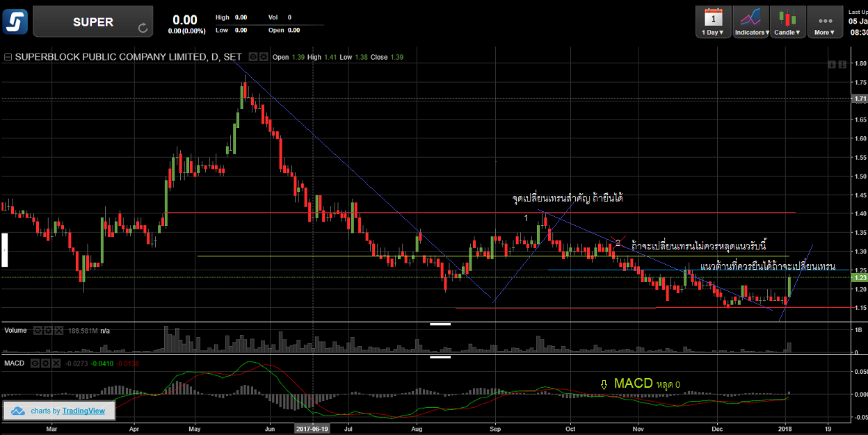868x435 pixels.
Task: Click the white handle on the left edge
Action: [3, 250]
